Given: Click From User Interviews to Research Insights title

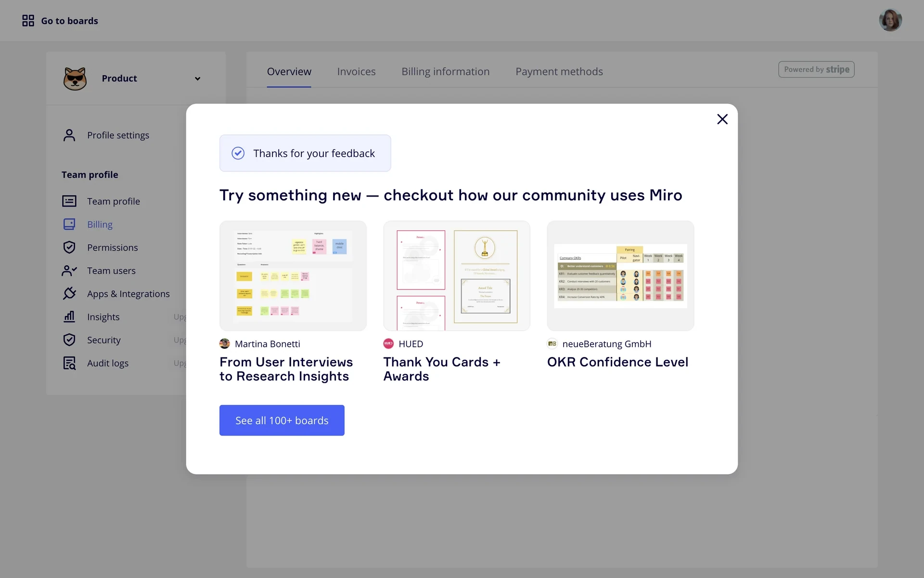Looking at the screenshot, I should point(286,369).
